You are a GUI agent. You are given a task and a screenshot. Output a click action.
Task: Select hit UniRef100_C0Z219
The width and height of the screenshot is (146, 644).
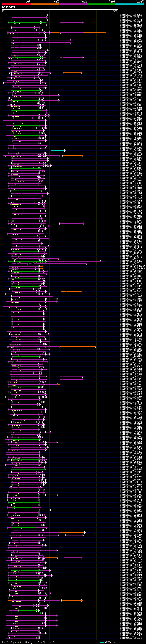tap(131, 55)
